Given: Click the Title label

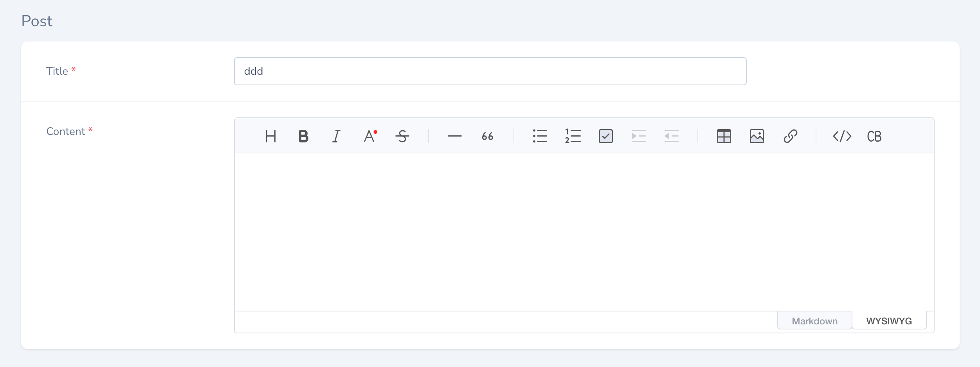Looking at the screenshot, I should [x=57, y=71].
